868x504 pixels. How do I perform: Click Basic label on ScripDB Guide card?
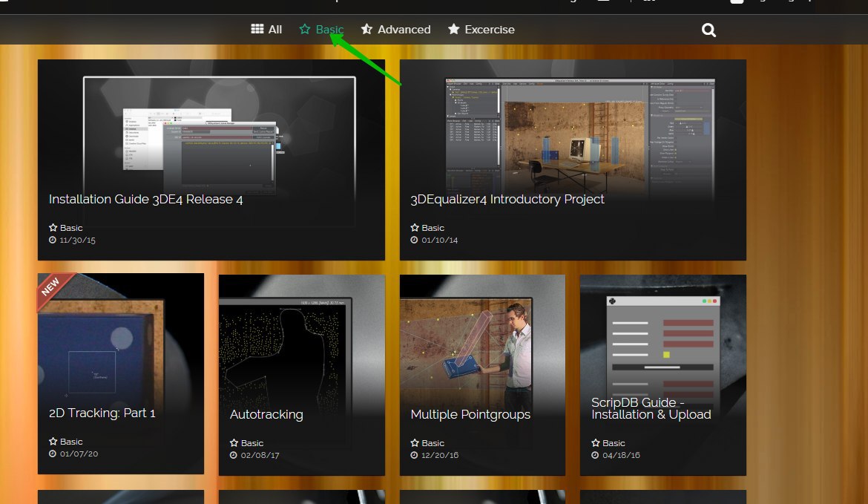pyautogui.click(x=614, y=444)
